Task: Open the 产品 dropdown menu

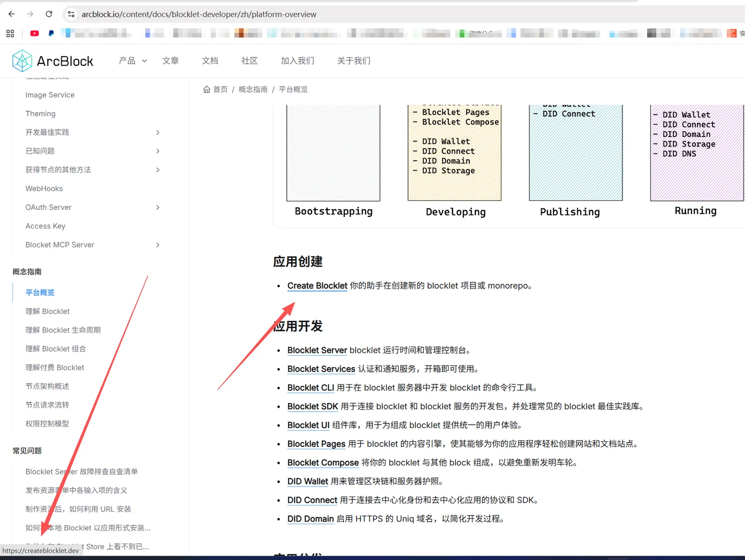Action: pyautogui.click(x=133, y=61)
